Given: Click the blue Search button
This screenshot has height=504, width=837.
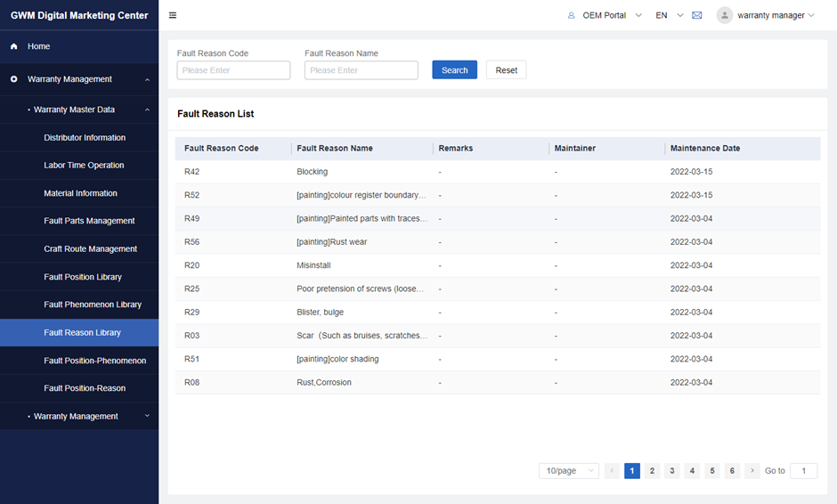Looking at the screenshot, I should point(454,70).
